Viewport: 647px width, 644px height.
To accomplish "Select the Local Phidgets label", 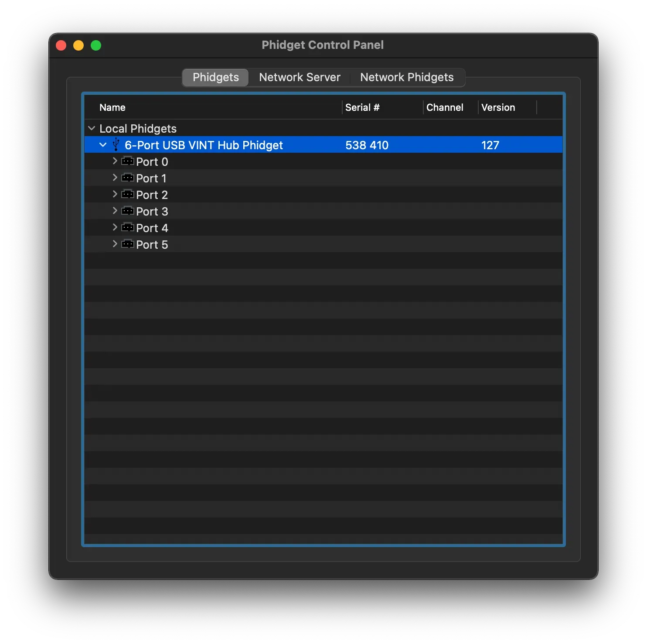I will click(138, 129).
